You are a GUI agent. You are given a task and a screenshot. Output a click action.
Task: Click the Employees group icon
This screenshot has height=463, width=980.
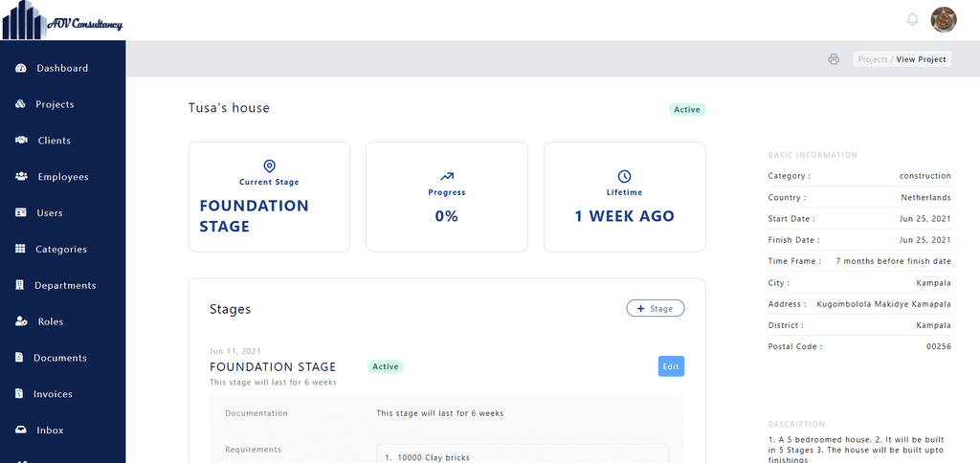pyautogui.click(x=20, y=177)
